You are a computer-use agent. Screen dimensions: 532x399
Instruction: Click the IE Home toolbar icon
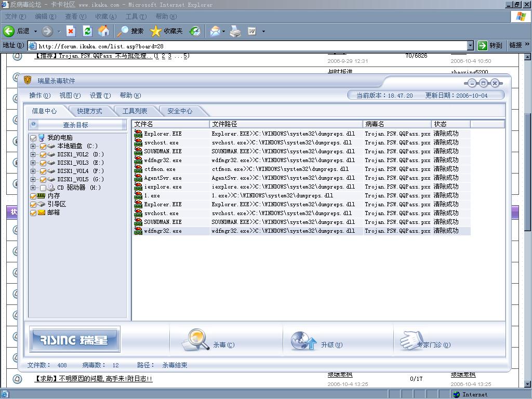(x=104, y=31)
